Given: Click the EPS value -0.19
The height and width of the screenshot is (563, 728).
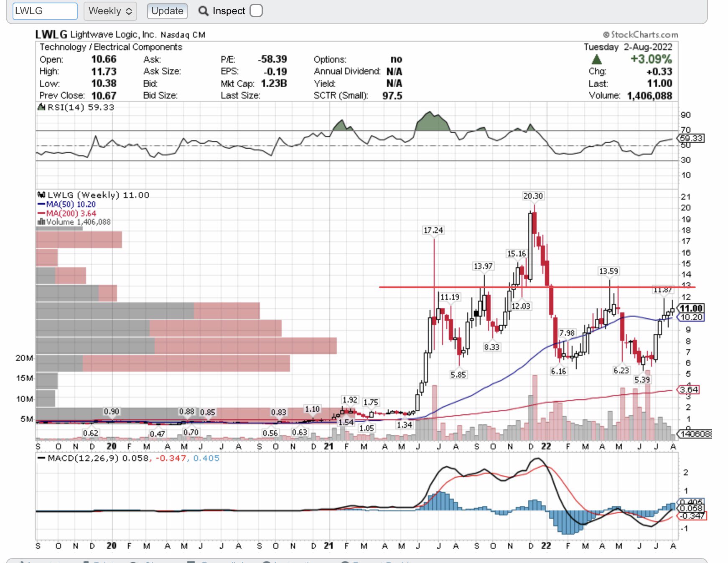Looking at the screenshot, I should [x=275, y=71].
